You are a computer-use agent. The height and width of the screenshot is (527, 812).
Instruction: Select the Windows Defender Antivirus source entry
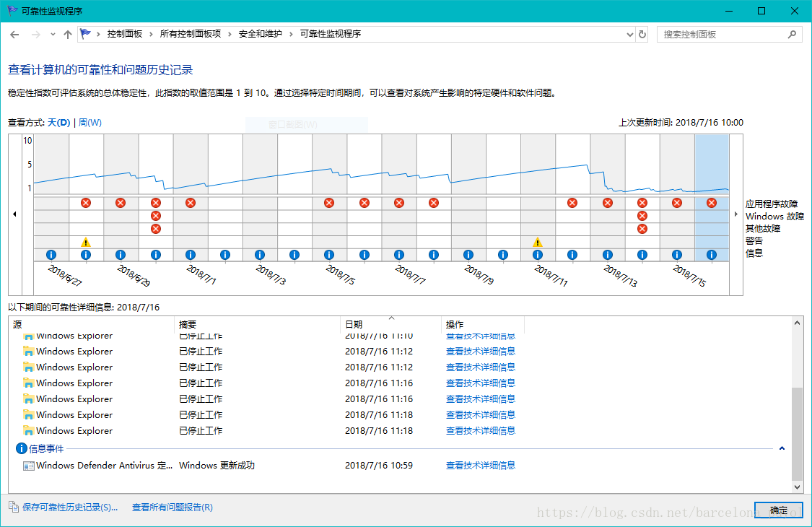[x=104, y=466]
